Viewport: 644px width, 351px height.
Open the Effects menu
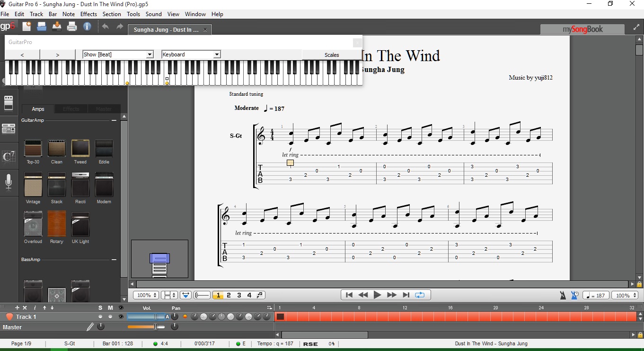click(88, 14)
